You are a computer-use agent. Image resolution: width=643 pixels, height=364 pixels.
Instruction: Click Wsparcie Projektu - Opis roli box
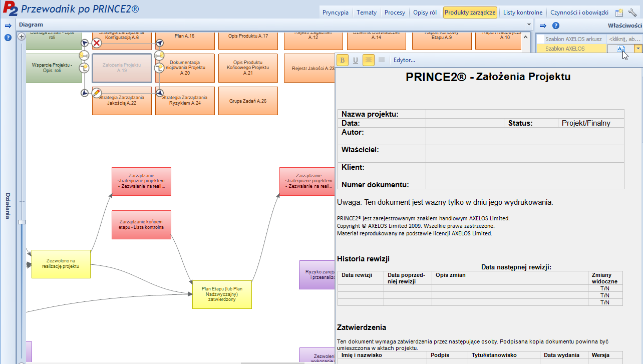point(54,68)
